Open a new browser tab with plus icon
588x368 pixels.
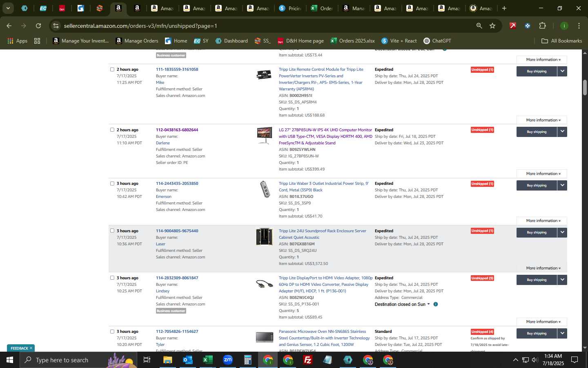coord(504,8)
